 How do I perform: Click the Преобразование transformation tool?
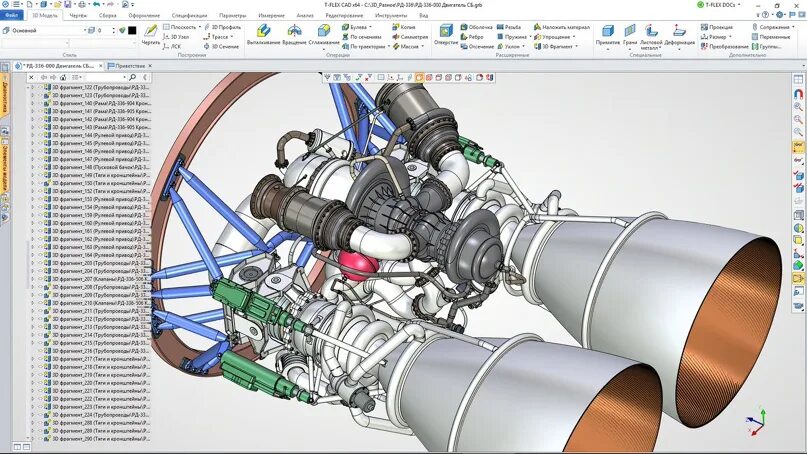724,46
